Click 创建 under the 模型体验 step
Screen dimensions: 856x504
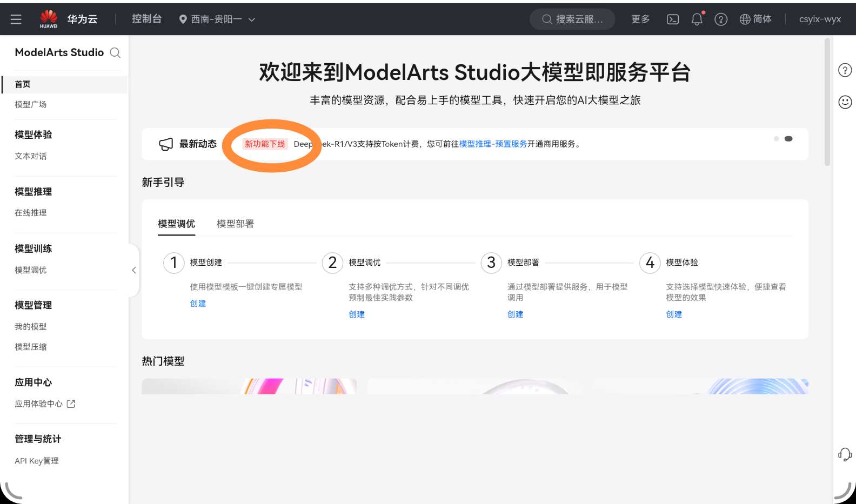[x=674, y=314]
